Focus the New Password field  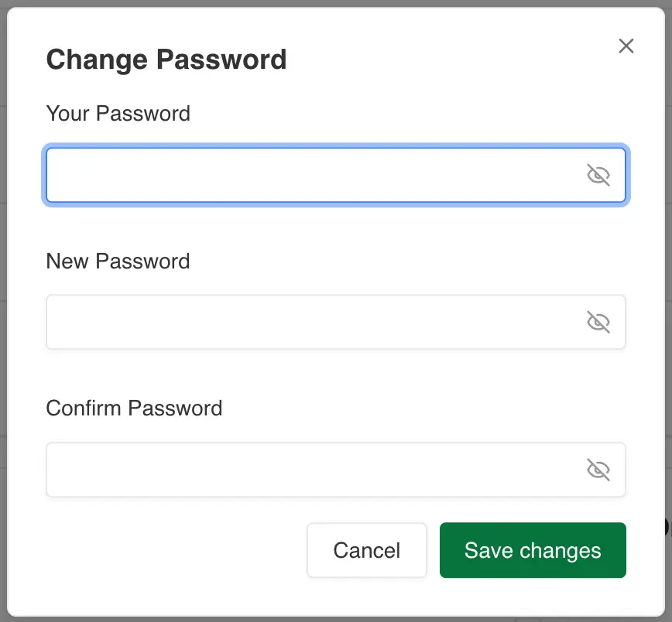coord(310,322)
